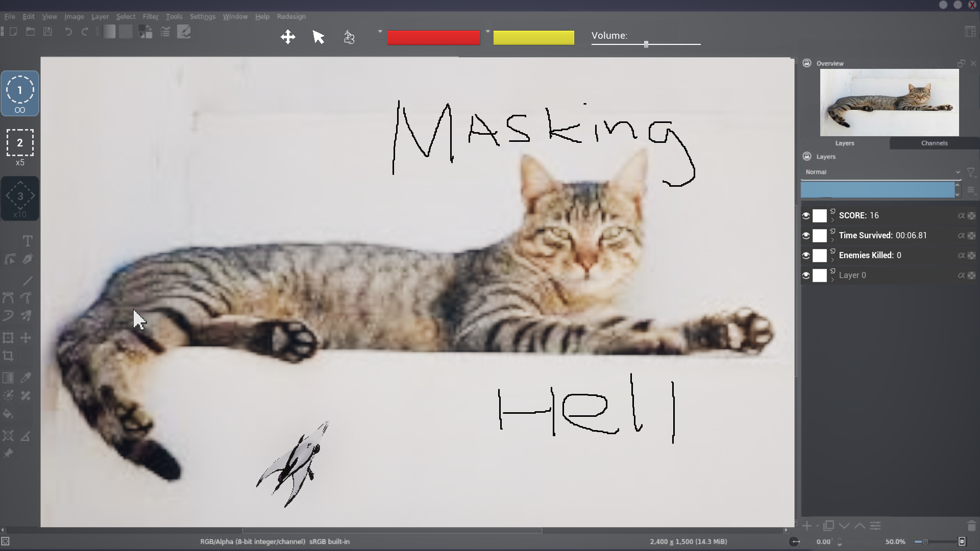Viewport: 980px width, 551px height.
Task: Select the Move tool
Action: click(x=26, y=337)
